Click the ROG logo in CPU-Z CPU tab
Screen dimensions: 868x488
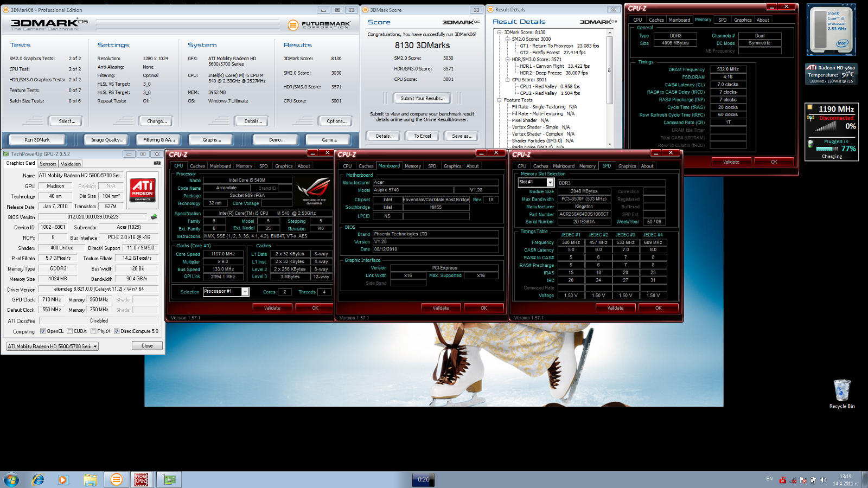pyautogui.click(x=314, y=191)
